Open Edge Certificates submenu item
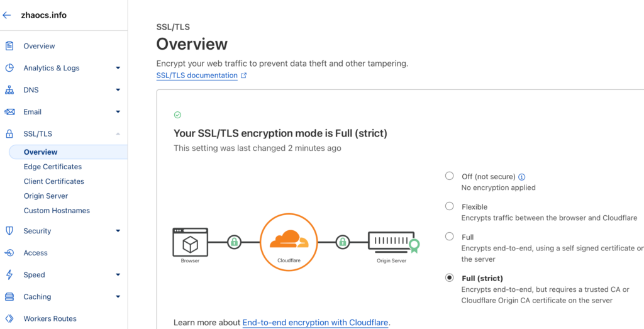 coord(53,167)
